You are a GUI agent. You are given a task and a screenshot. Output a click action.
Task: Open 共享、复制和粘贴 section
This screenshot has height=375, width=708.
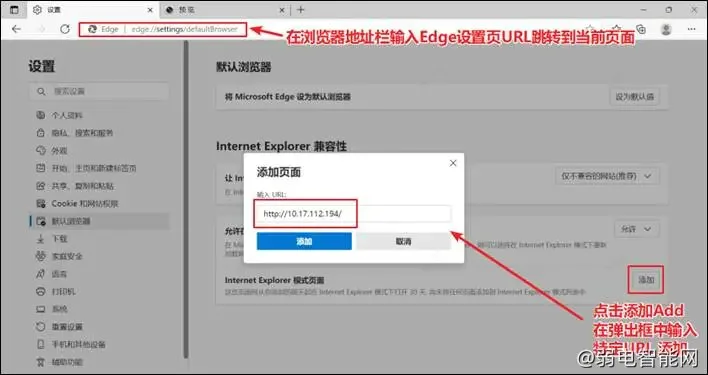click(x=82, y=186)
